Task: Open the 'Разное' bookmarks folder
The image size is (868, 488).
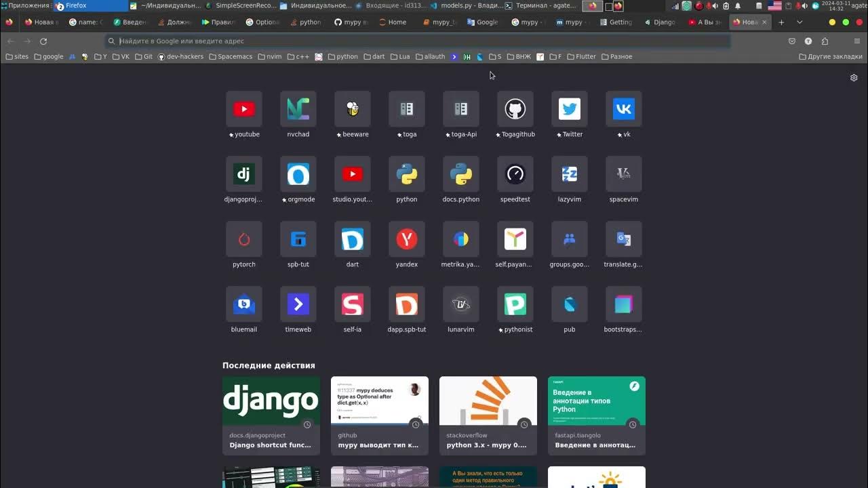Action: pyautogui.click(x=616, y=57)
